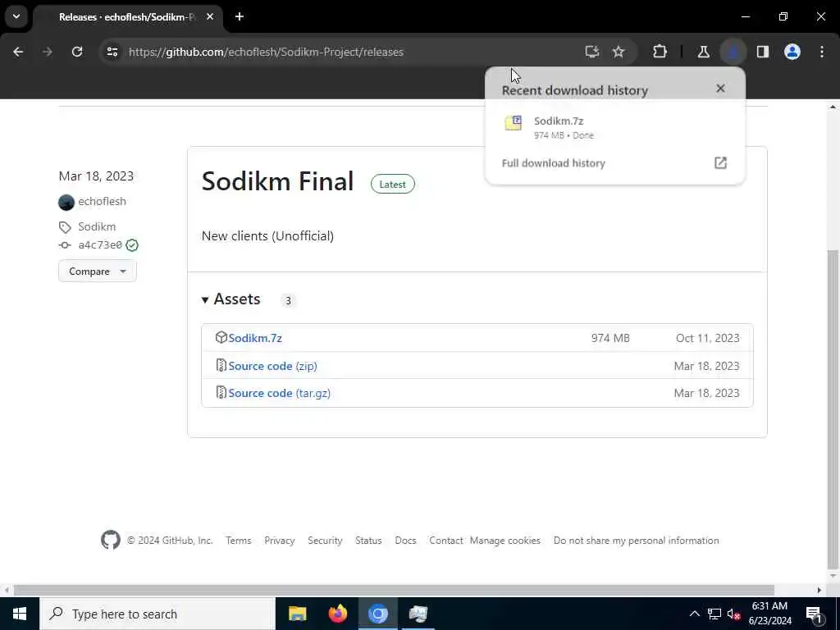Click the muted volume tray icon
The image size is (840, 630).
point(733,614)
